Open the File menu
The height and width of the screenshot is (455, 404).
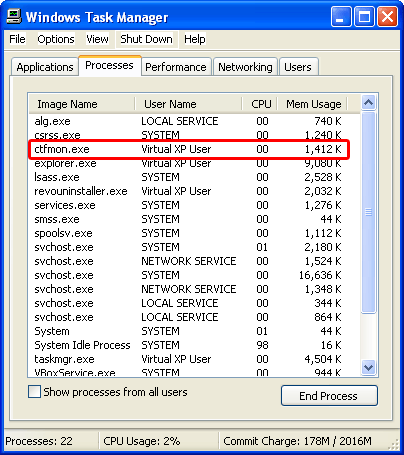coord(17,39)
